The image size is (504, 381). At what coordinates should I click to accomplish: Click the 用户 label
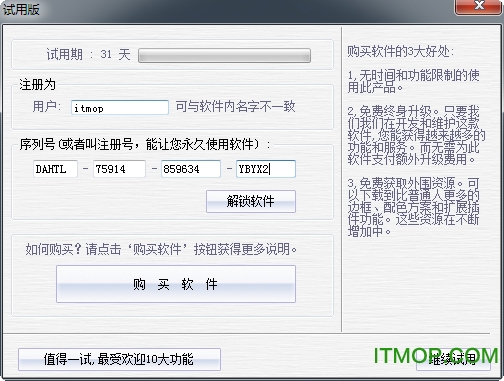click(x=47, y=107)
